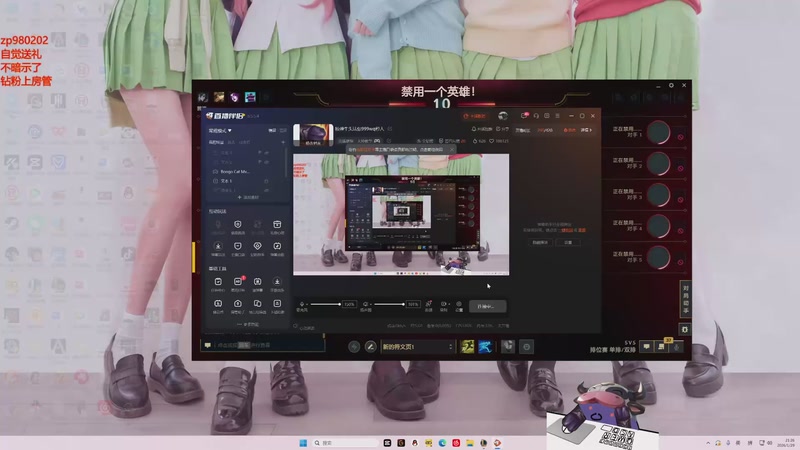Viewport: 800px width, 450px height.
Task: Toggle visibility of the second source row
Action: coord(266,162)
